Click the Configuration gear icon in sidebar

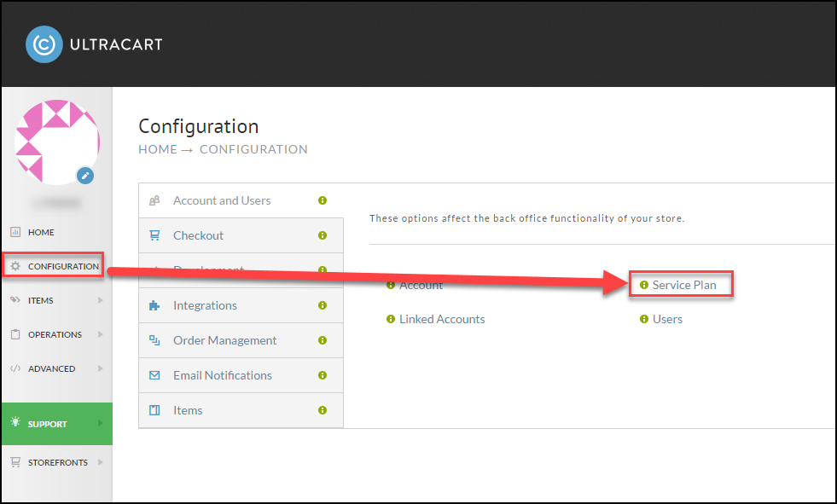coord(15,265)
